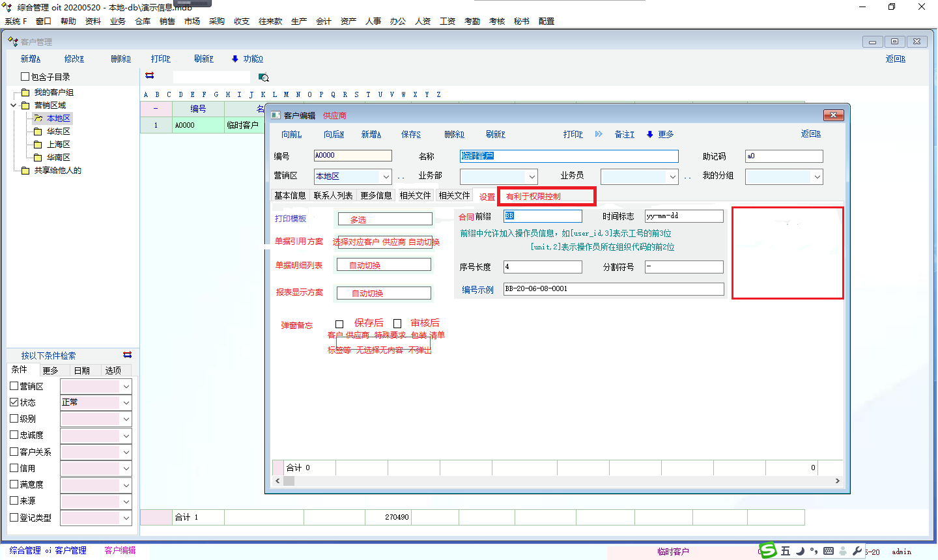Collapse the 营销区域 tree node

(x=14, y=105)
